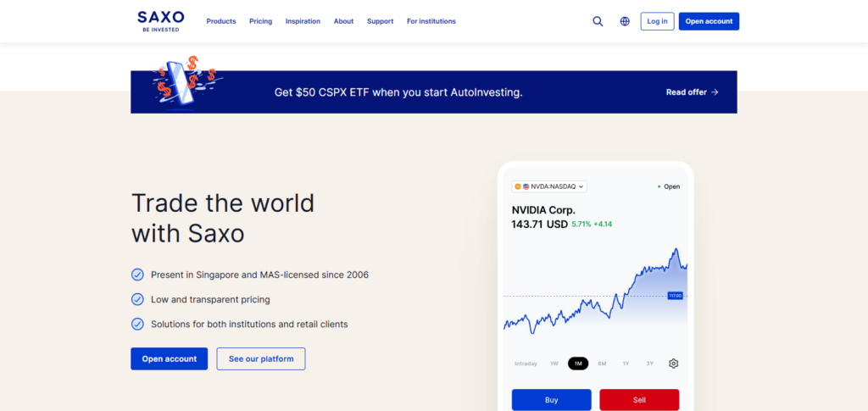Click the red Sell button
The height and width of the screenshot is (411, 868).
tap(639, 399)
